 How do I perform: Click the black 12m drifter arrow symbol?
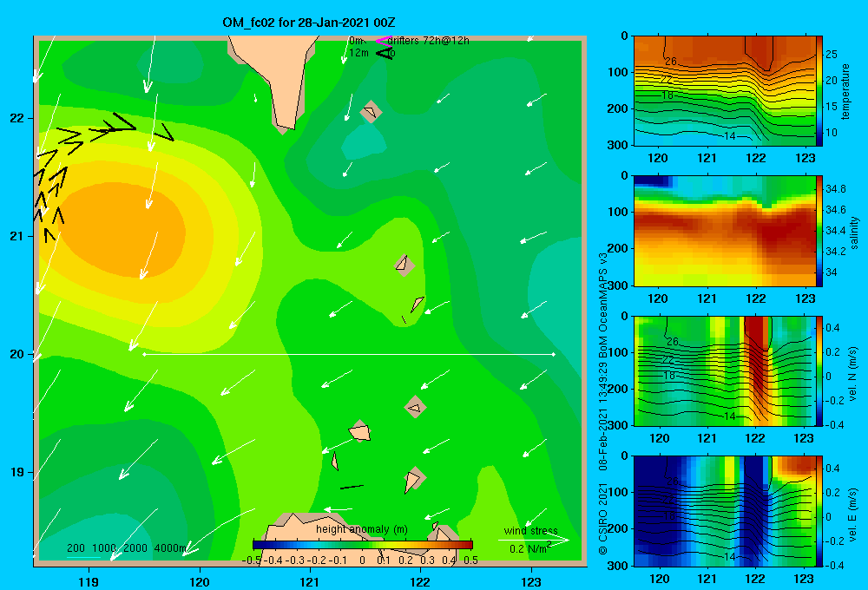click(x=385, y=53)
